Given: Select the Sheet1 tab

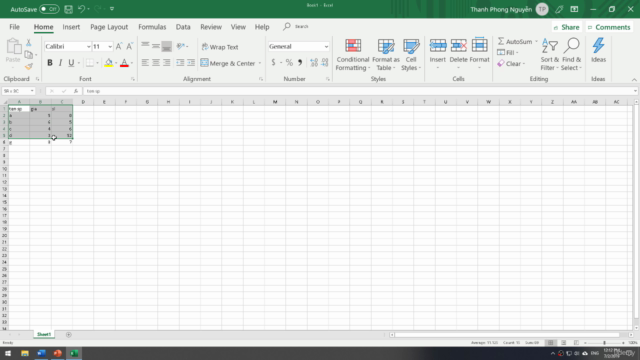Looking at the screenshot, I should point(44,334).
